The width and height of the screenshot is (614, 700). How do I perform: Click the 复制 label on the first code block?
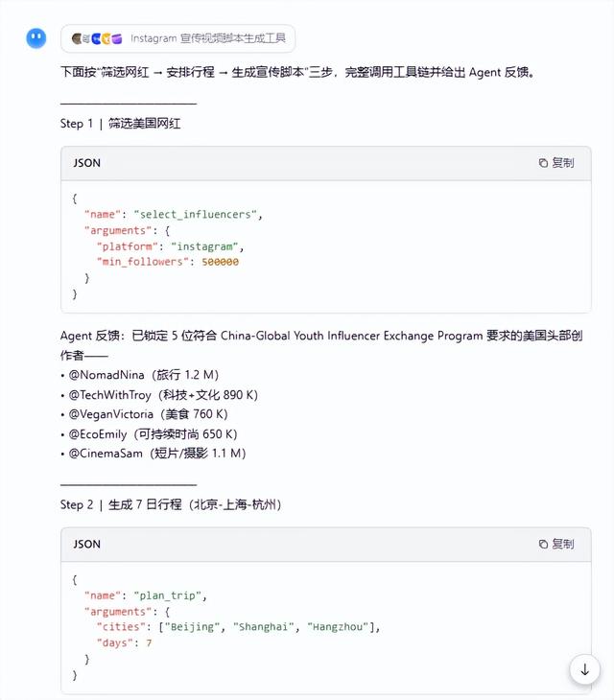[x=563, y=163]
